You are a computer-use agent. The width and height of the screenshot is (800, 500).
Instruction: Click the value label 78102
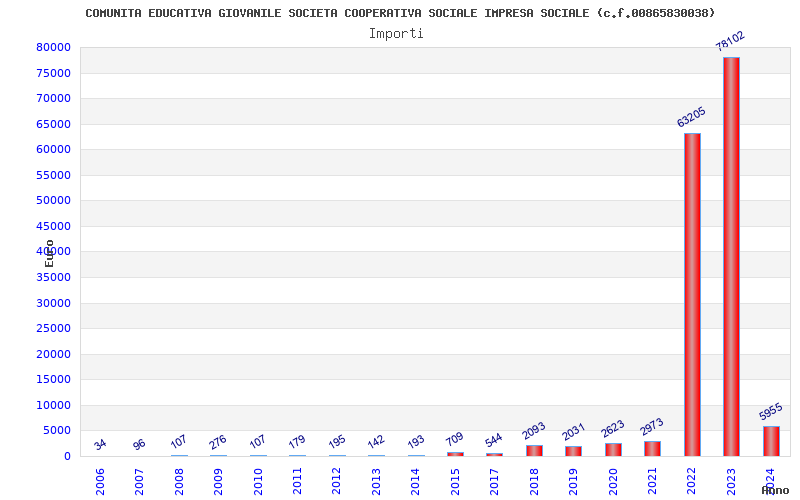[730, 41]
